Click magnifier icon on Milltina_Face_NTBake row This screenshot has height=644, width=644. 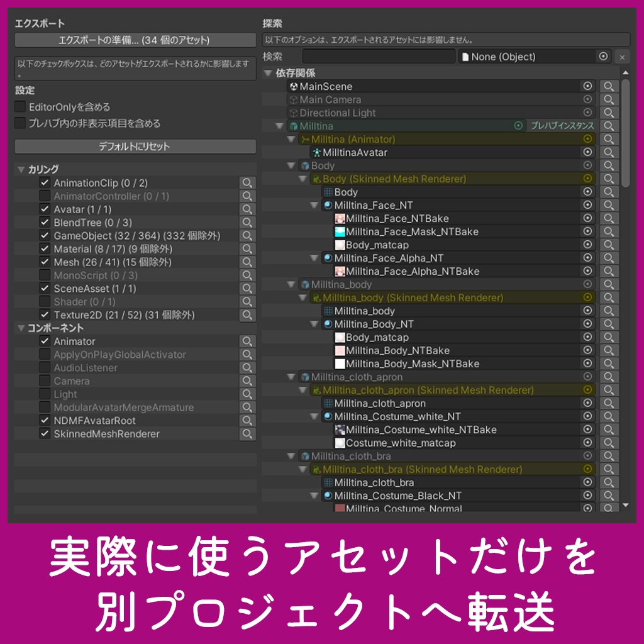click(x=609, y=218)
